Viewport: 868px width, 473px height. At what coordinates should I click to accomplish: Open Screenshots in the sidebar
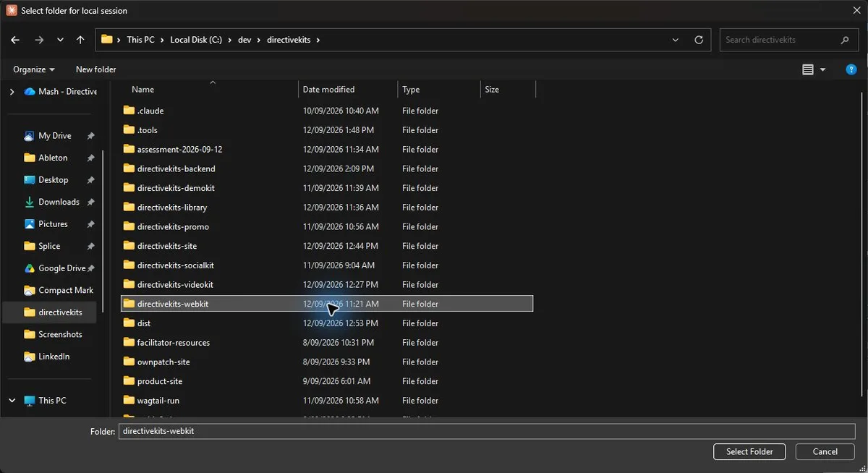pos(59,334)
